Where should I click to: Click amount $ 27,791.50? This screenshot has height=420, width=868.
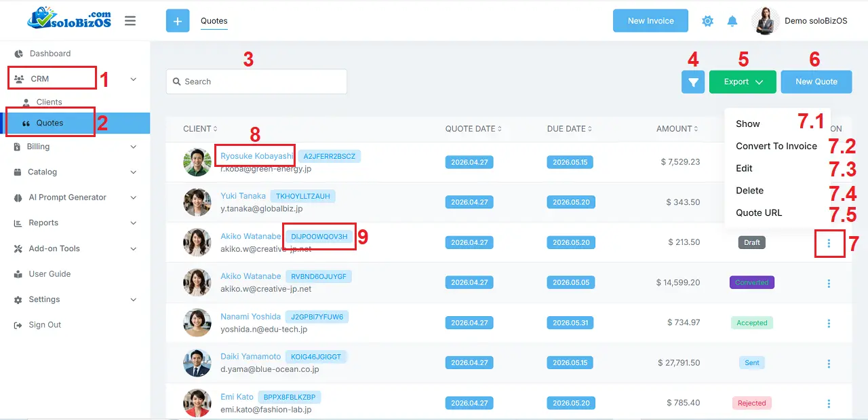(679, 363)
